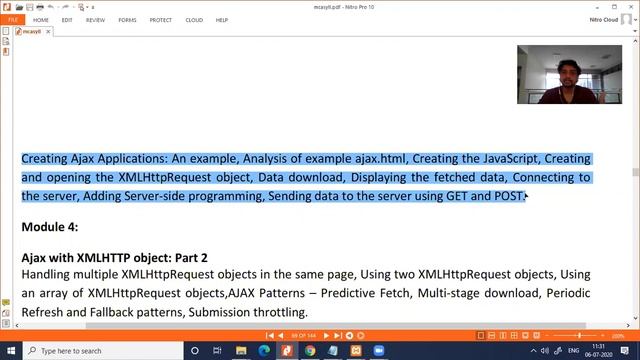Open the FILE menu

13,20
